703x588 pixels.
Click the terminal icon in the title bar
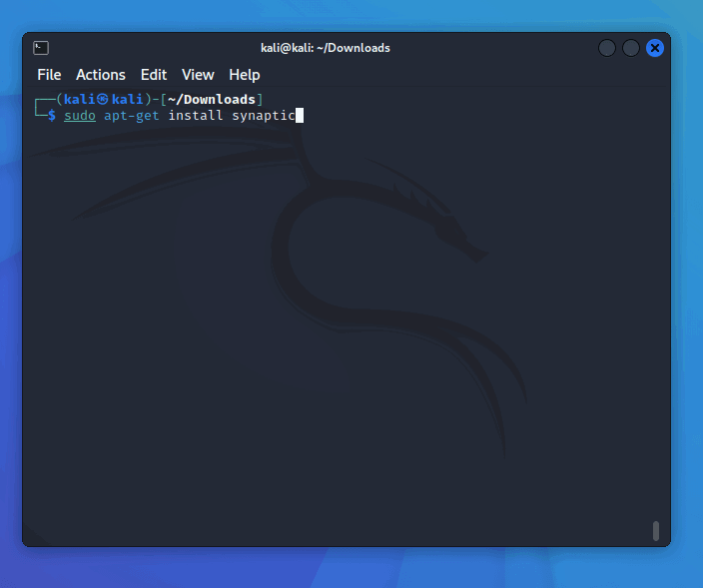41,48
